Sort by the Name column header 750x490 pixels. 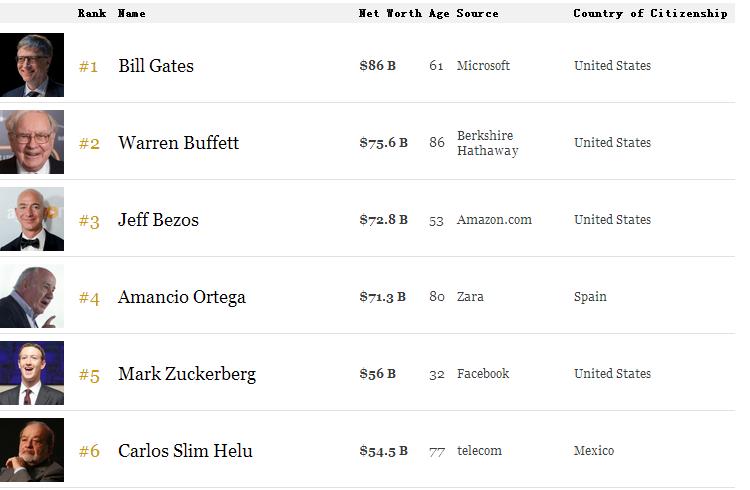pos(131,14)
